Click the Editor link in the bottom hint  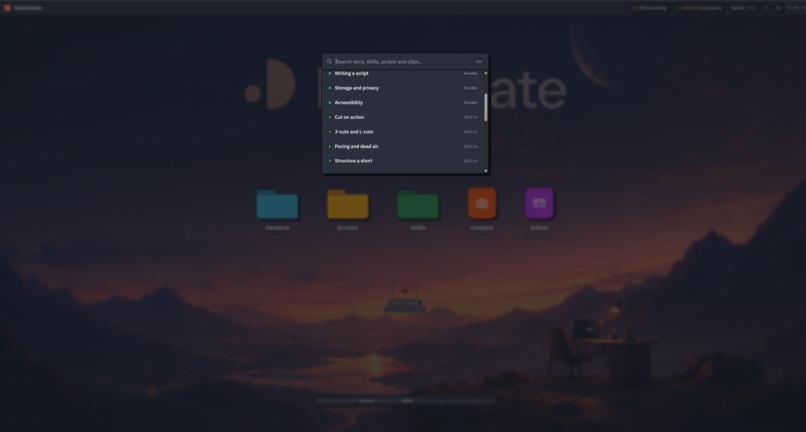tap(408, 401)
